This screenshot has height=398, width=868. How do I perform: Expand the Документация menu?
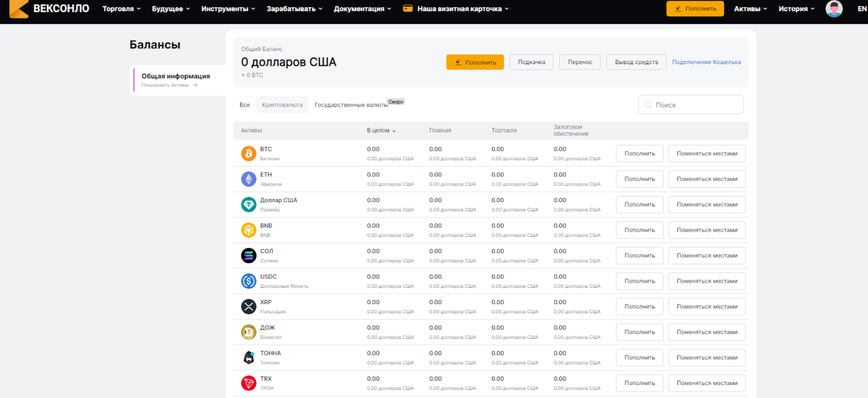[x=362, y=9]
